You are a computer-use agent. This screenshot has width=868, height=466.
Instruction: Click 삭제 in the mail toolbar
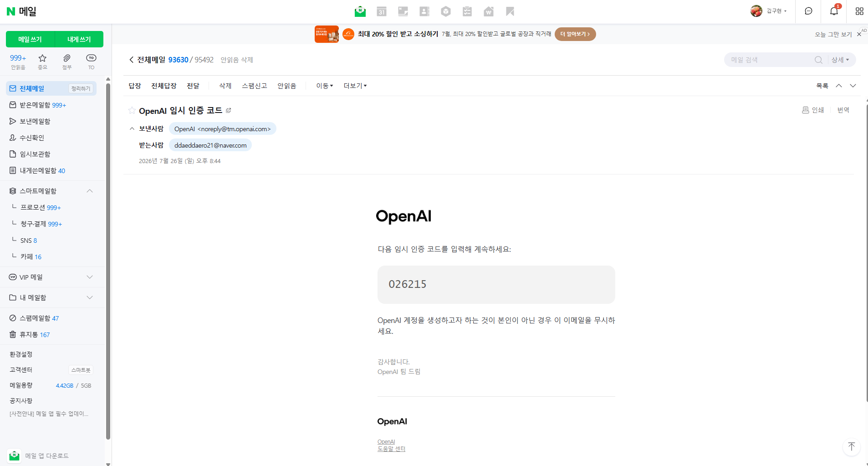tap(225, 86)
